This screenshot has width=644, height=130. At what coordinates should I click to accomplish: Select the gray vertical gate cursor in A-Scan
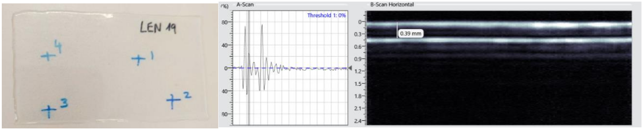tap(249, 68)
